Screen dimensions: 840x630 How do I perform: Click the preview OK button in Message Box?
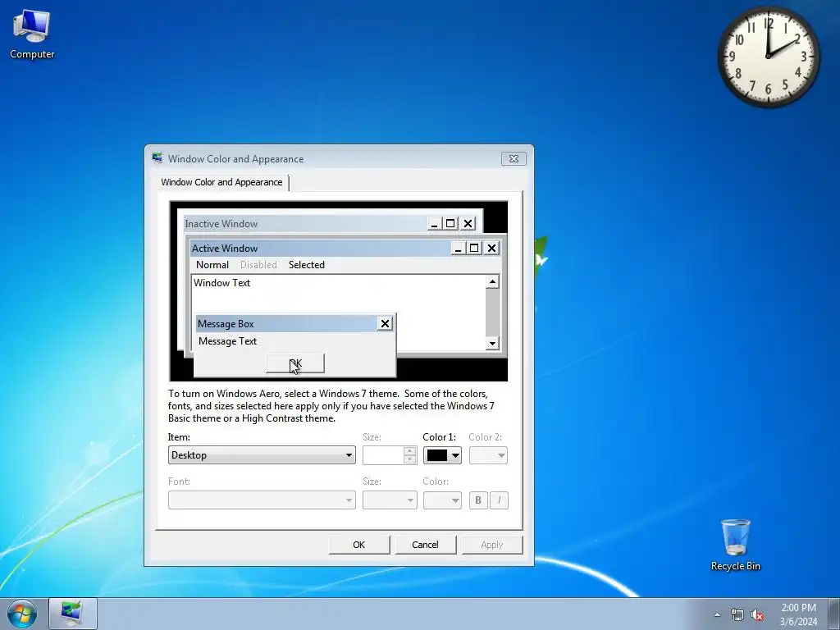(x=295, y=363)
